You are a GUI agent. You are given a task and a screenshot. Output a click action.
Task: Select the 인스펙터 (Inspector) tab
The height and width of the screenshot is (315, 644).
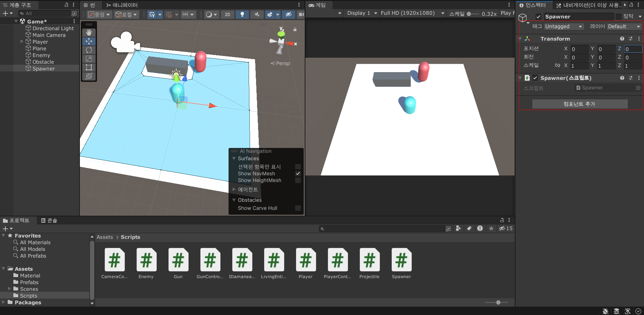pos(533,5)
